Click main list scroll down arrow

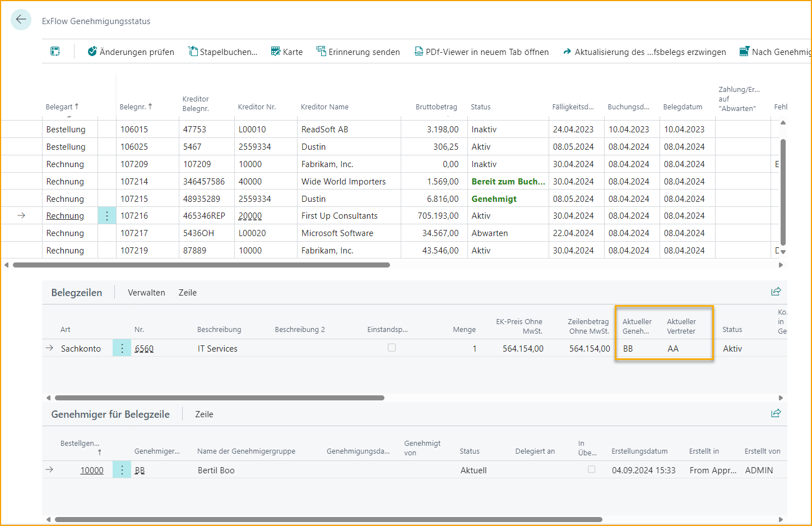[783, 252]
